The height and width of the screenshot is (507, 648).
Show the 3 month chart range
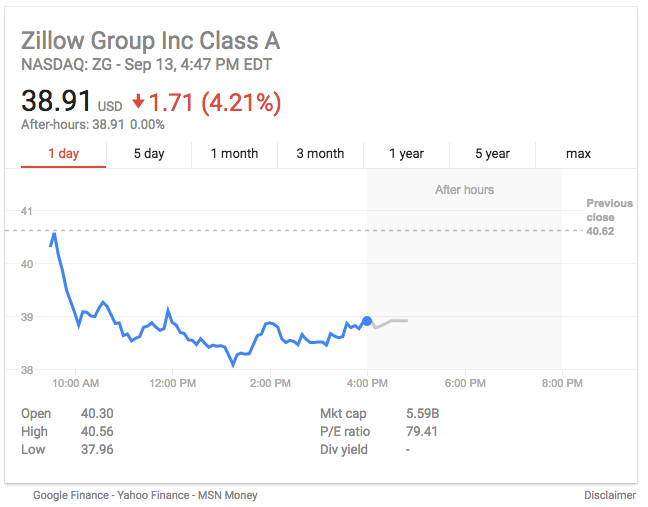(x=320, y=154)
